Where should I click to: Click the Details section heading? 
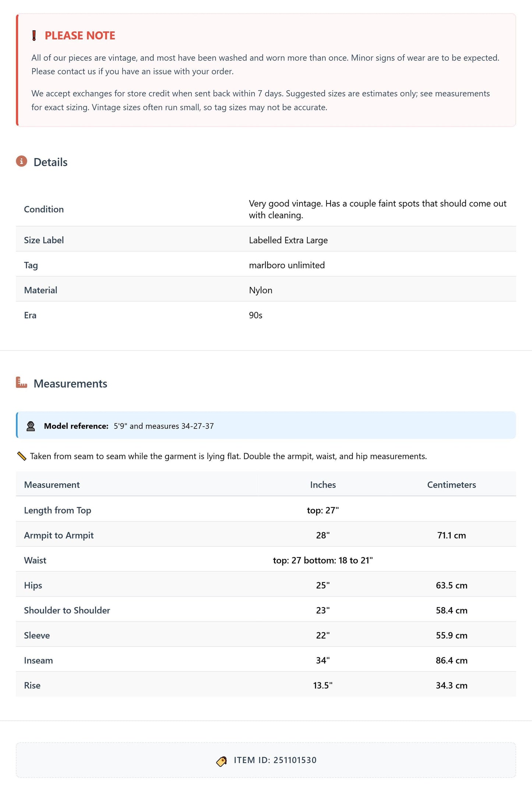pos(50,162)
